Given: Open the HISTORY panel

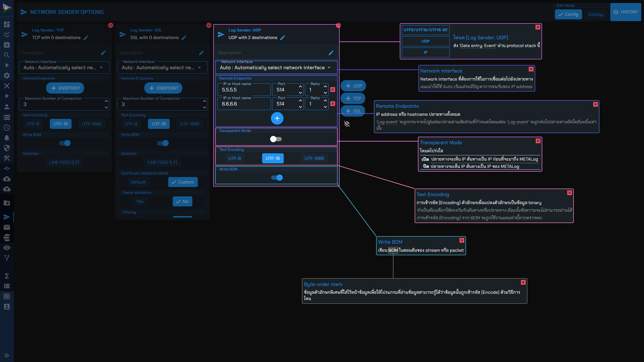Looking at the screenshot, I should 626,12.
